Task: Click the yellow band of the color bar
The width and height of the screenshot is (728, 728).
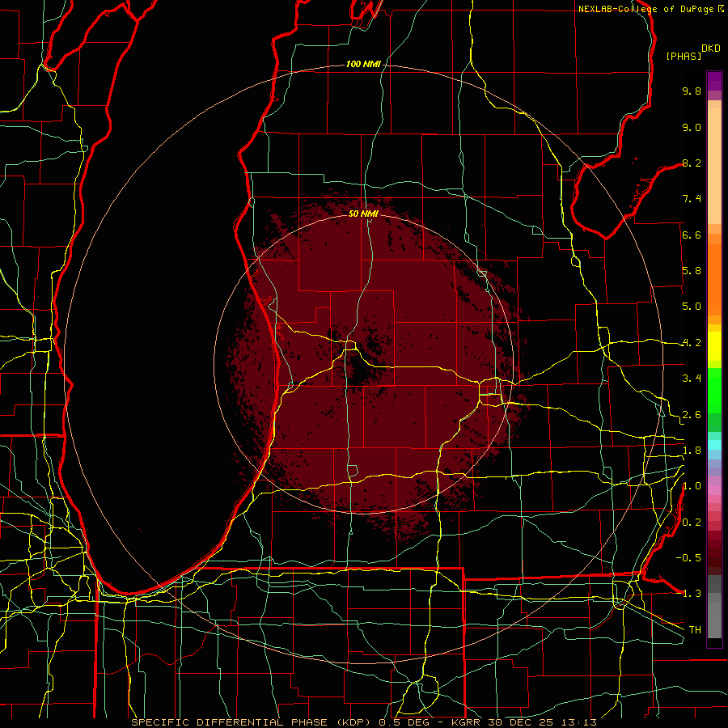Action: pyautogui.click(x=714, y=346)
